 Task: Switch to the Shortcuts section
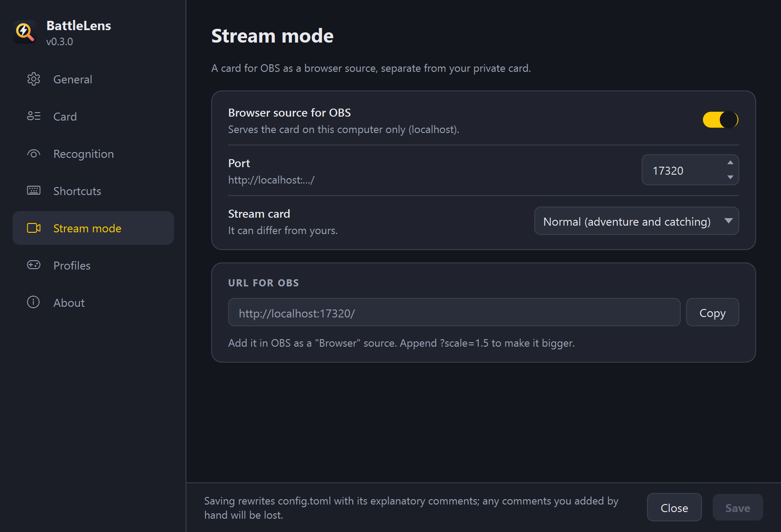click(x=93, y=191)
